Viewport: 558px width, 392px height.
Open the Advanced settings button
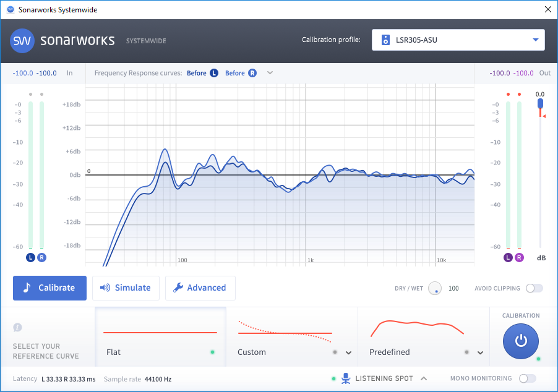pos(200,288)
